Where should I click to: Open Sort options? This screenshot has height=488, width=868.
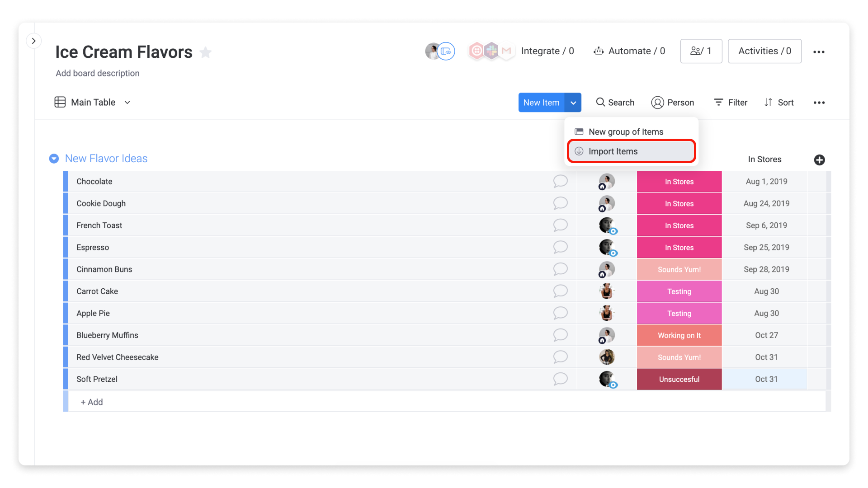(x=778, y=103)
